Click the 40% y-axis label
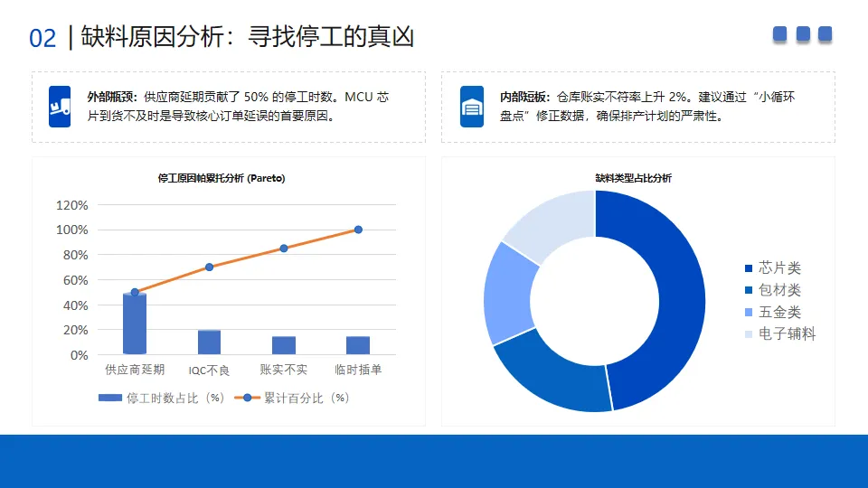This screenshot has height=488, width=868. click(x=75, y=305)
